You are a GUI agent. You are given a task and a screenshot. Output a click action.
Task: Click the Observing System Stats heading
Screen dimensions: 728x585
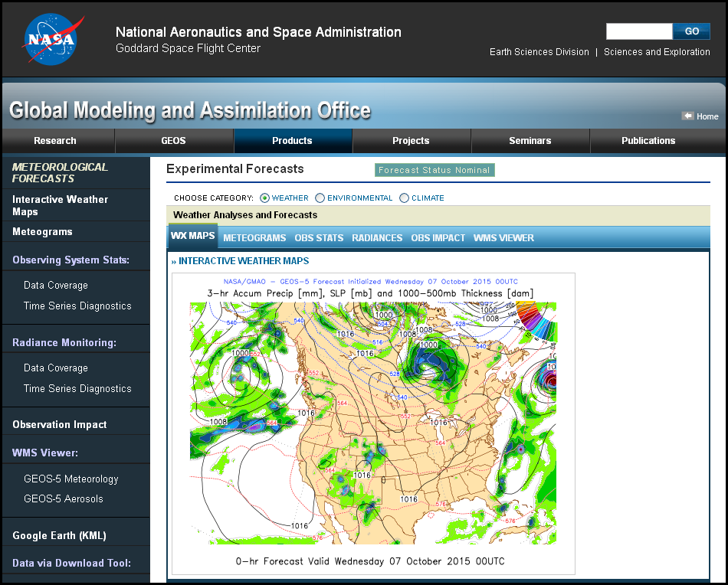tap(71, 260)
